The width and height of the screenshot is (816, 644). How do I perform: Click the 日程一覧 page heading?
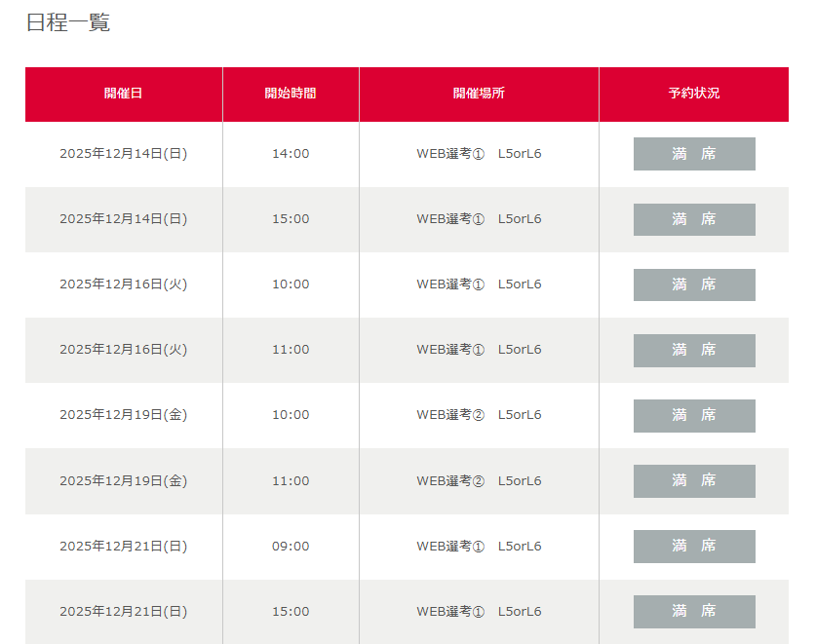pos(68,22)
